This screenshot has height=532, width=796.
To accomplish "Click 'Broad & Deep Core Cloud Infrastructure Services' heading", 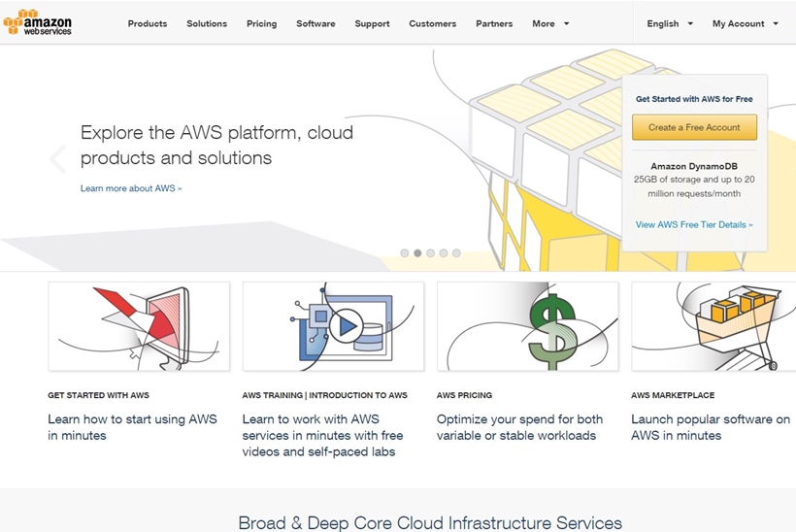I will point(430,522).
